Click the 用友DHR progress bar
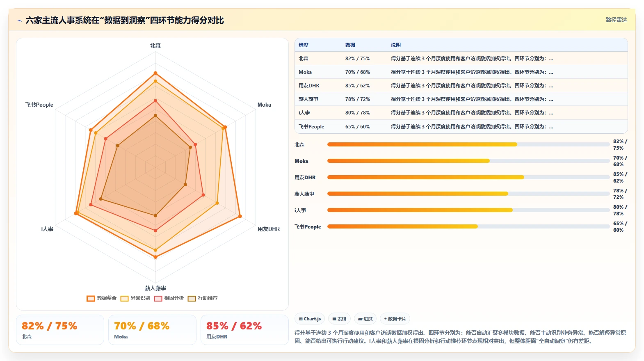Viewport: 644px width, 361px height. click(468, 177)
